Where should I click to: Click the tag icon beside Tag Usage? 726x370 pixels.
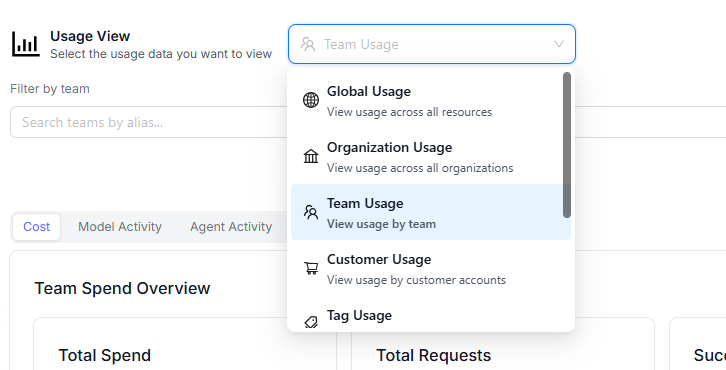(311, 322)
